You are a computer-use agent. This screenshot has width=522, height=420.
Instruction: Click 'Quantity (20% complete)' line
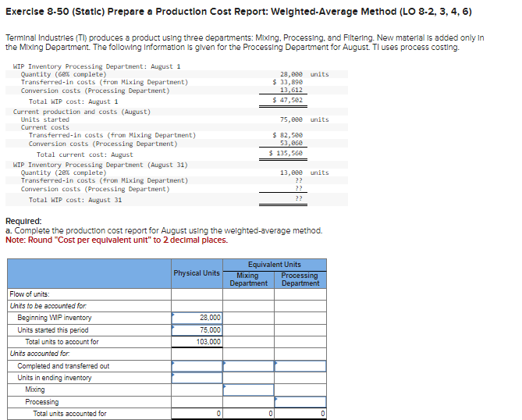pyautogui.click(x=63, y=173)
